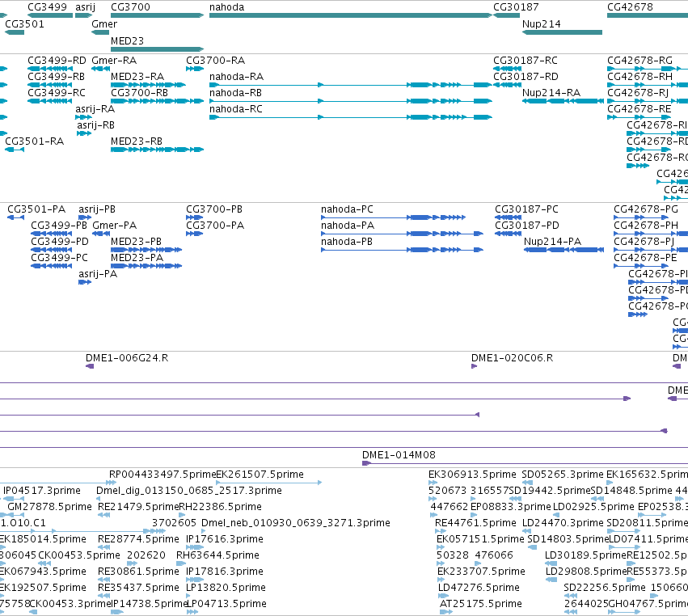Click EST RP004433497.5prime
Image resolution: width=688 pixels, height=616 pixels.
coord(163,475)
